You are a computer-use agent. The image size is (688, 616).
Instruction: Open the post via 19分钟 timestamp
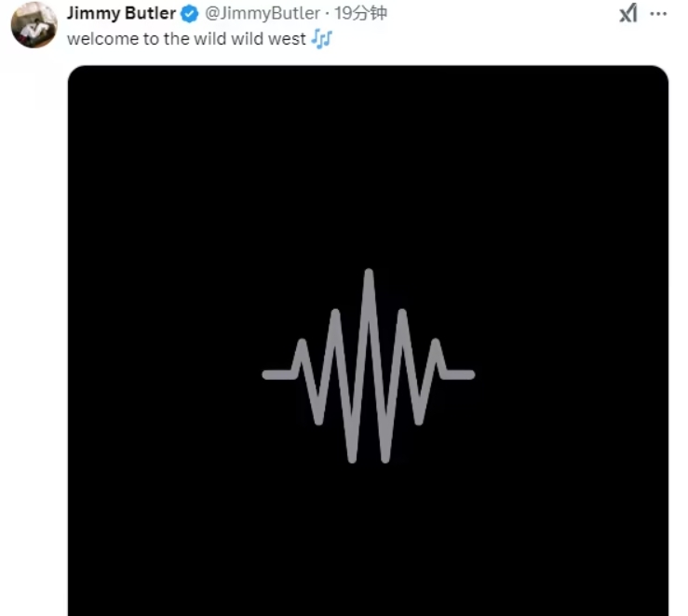tap(360, 13)
